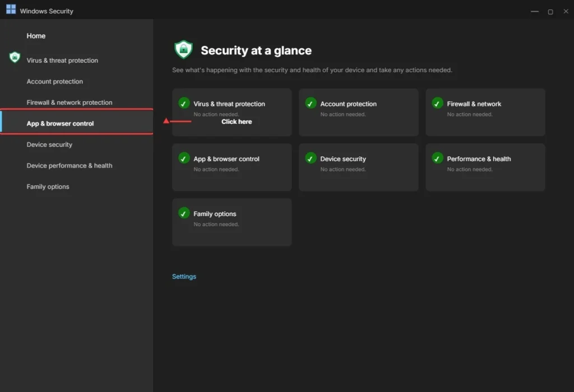This screenshot has height=392, width=574.
Task: Click green checkmark on Device security tile
Action: tap(311, 158)
